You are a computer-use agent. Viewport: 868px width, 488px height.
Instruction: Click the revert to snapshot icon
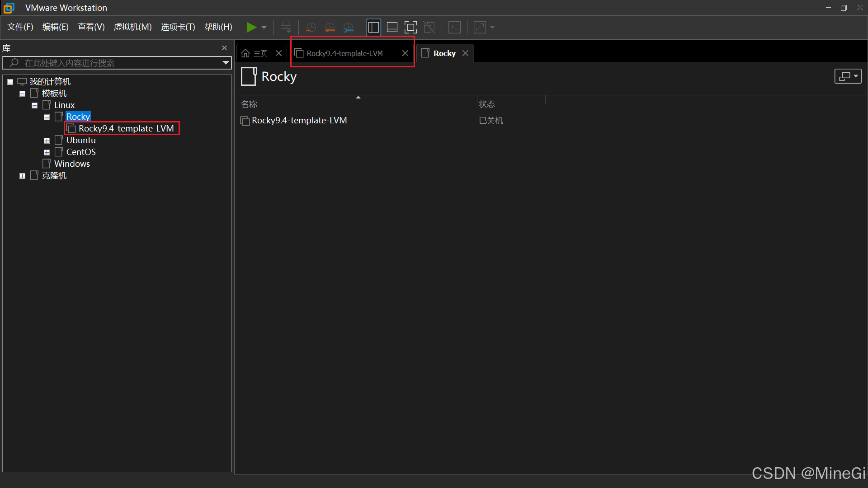pyautogui.click(x=330, y=28)
